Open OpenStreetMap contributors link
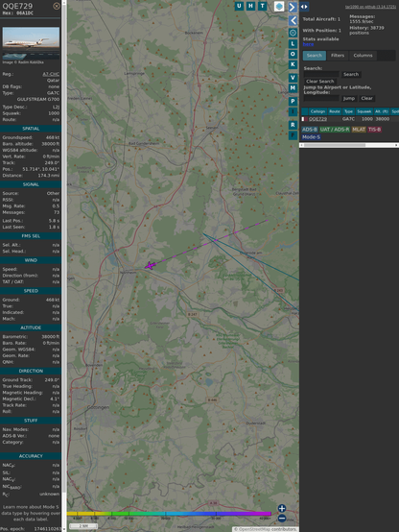This screenshot has height=532, width=399. tap(269, 529)
